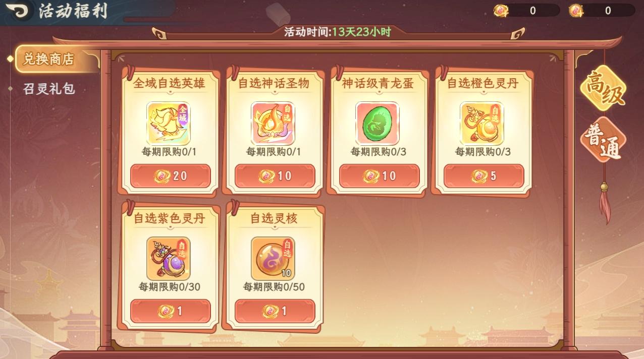Purchase 神话级青龙蛋 with the 10 button
This screenshot has height=359, width=644.
tap(380, 176)
